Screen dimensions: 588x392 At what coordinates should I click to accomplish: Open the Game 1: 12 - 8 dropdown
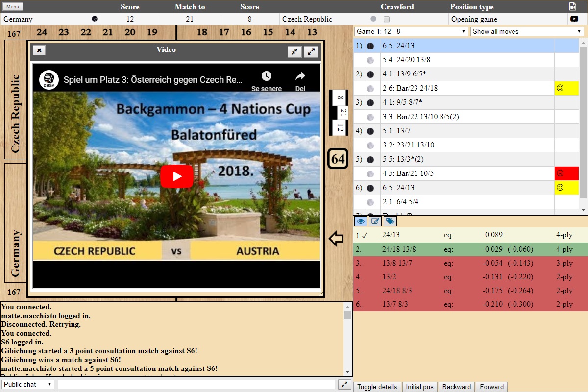tap(412, 31)
